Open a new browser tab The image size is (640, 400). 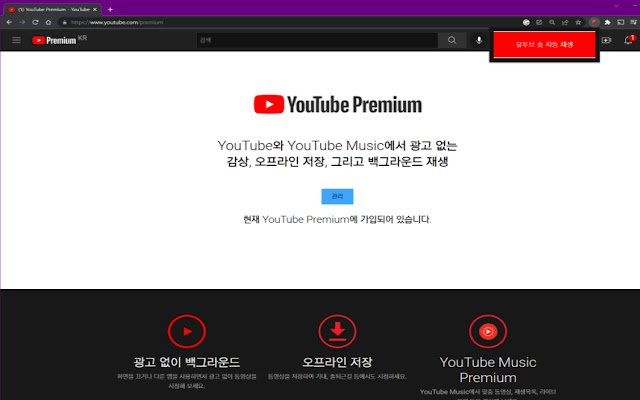(x=110, y=9)
